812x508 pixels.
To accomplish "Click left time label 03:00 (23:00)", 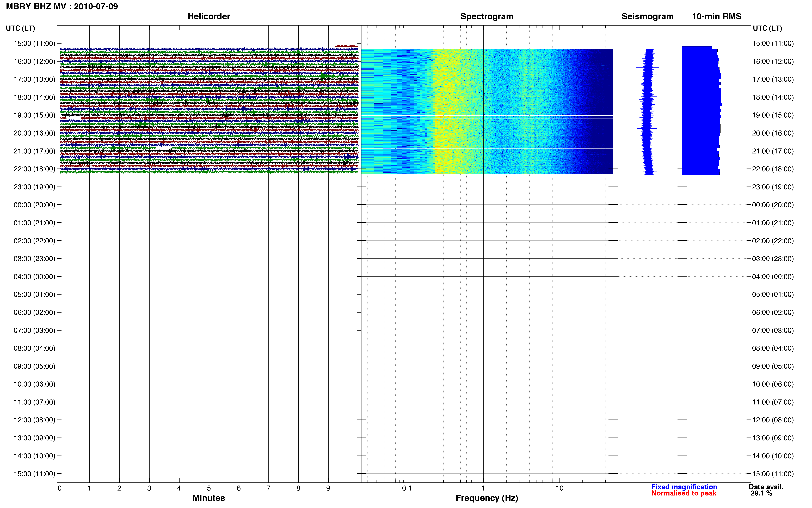I will click(34, 259).
